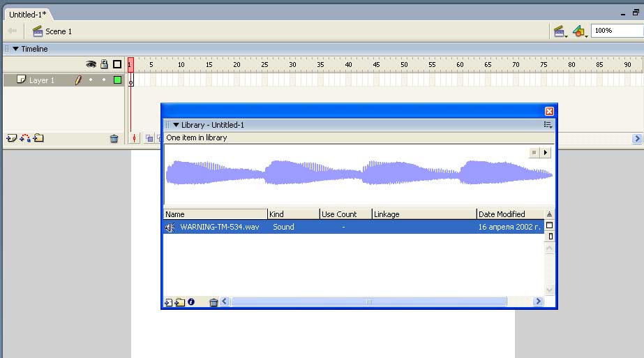Toggle show all layers as outlines

(x=117, y=64)
